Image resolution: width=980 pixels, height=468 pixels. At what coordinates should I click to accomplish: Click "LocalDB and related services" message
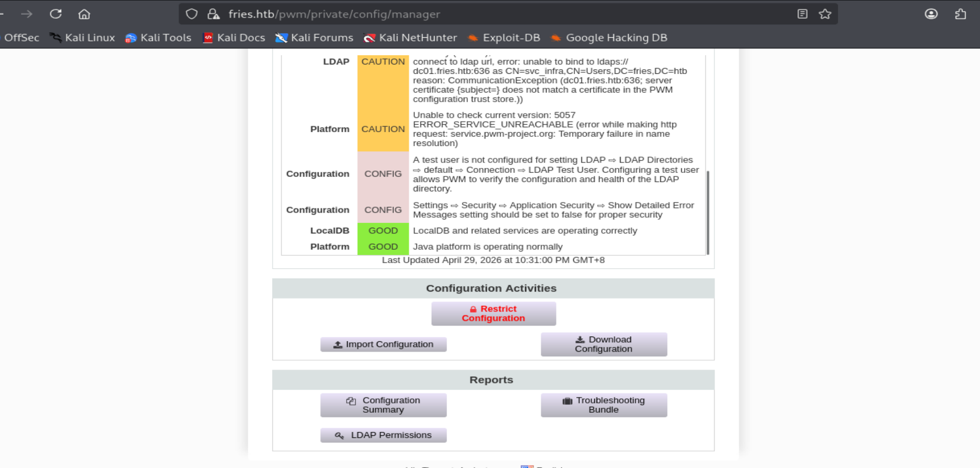[525, 231]
